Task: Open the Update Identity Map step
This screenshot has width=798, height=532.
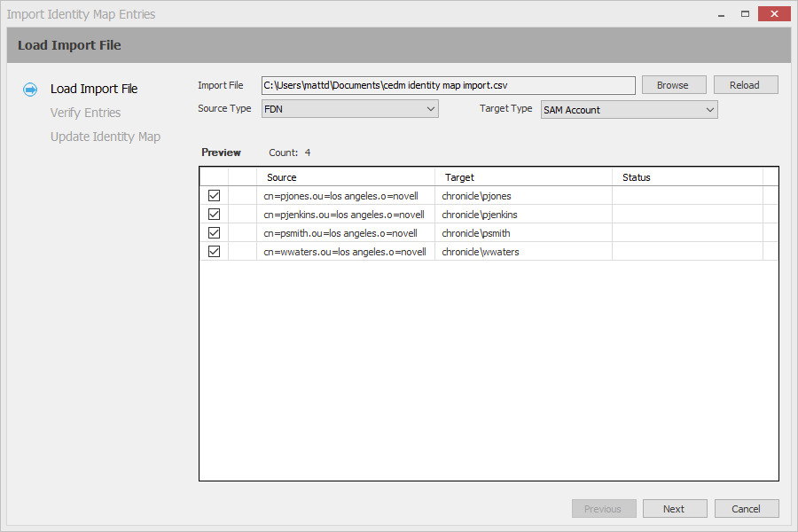Action: [x=106, y=137]
